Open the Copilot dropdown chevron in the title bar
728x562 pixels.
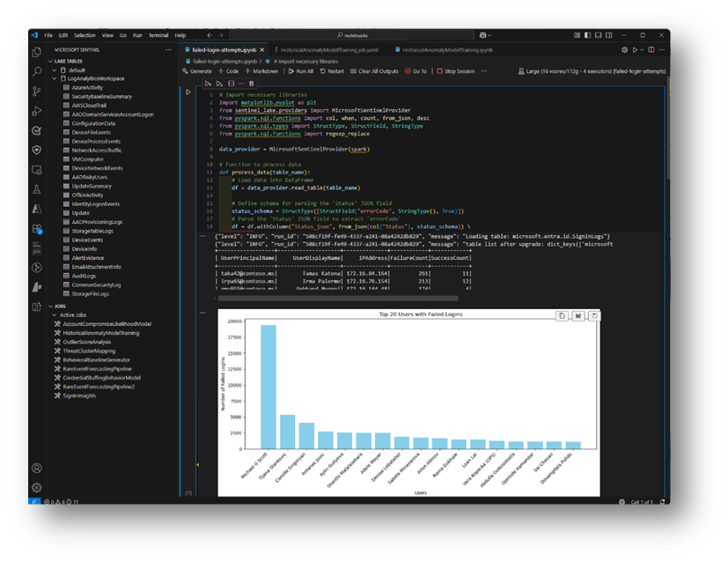489,35
